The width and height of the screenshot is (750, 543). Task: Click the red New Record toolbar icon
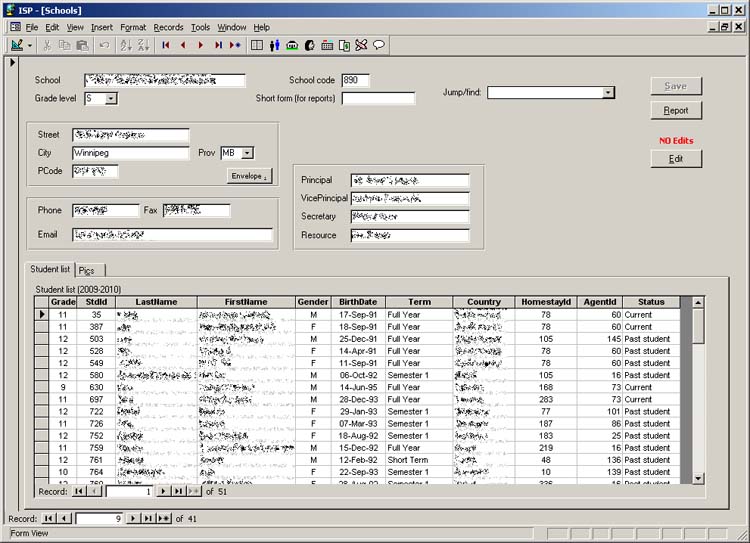pyautogui.click(x=235, y=45)
